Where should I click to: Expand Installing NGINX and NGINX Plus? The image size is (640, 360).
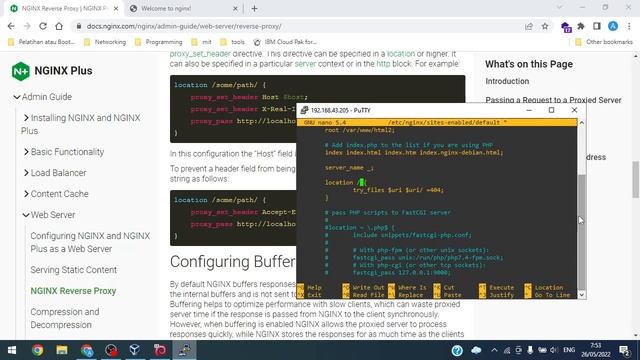pyautogui.click(x=26, y=118)
